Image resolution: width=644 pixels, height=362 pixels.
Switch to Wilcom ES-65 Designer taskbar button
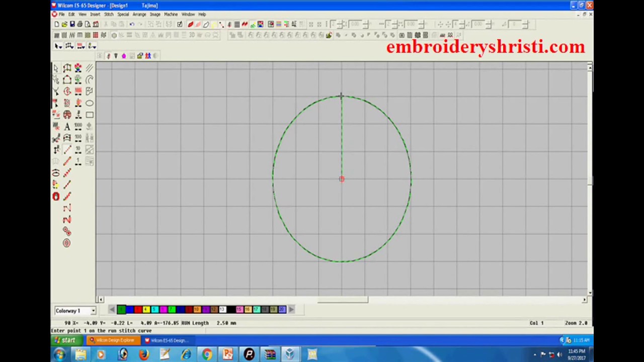168,340
